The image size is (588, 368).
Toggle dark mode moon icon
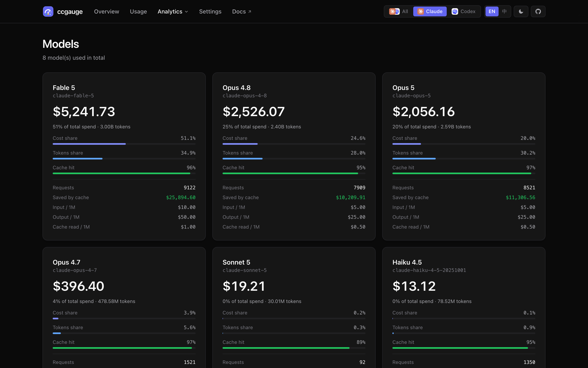521,11
